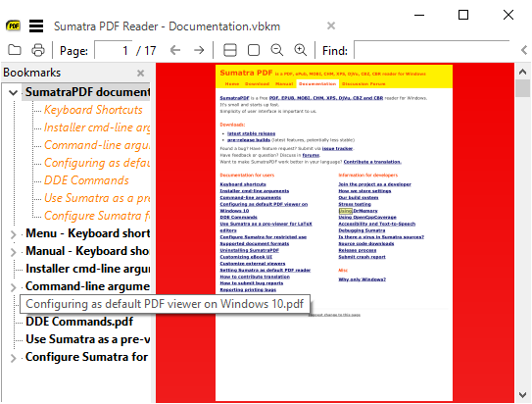This screenshot has width=532, height=404.
Task: Click the scroll down arrow of document
Action: click(x=523, y=395)
